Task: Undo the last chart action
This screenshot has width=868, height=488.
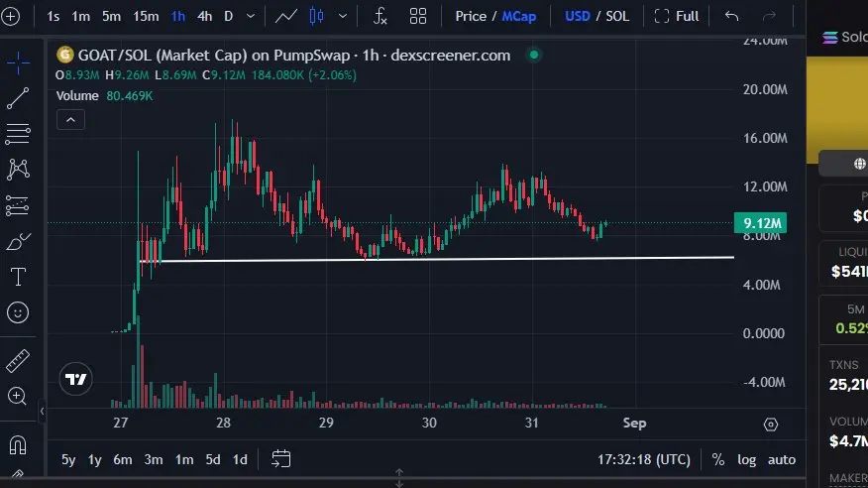Action: click(x=732, y=16)
